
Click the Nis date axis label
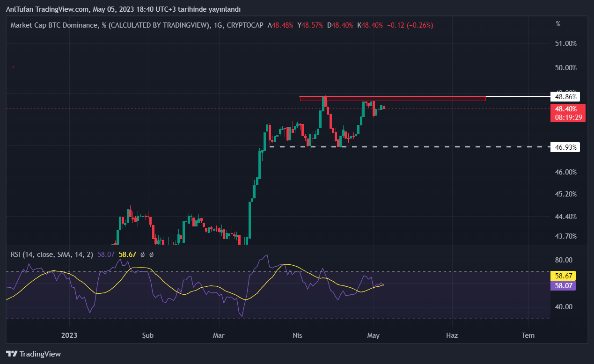[297, 335]
